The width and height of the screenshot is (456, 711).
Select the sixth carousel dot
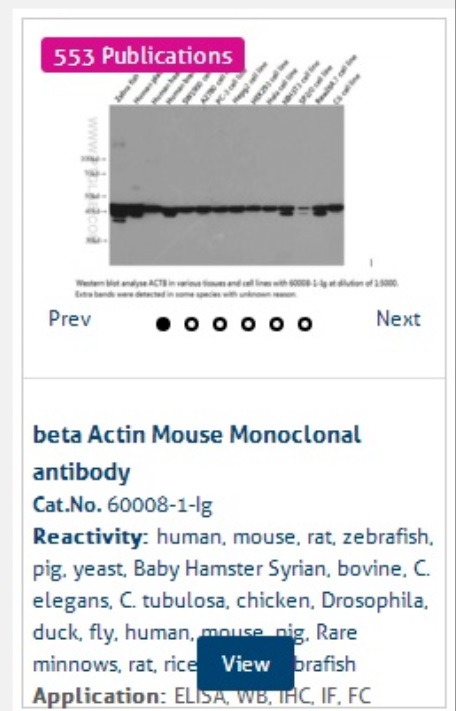pos(305,324)
